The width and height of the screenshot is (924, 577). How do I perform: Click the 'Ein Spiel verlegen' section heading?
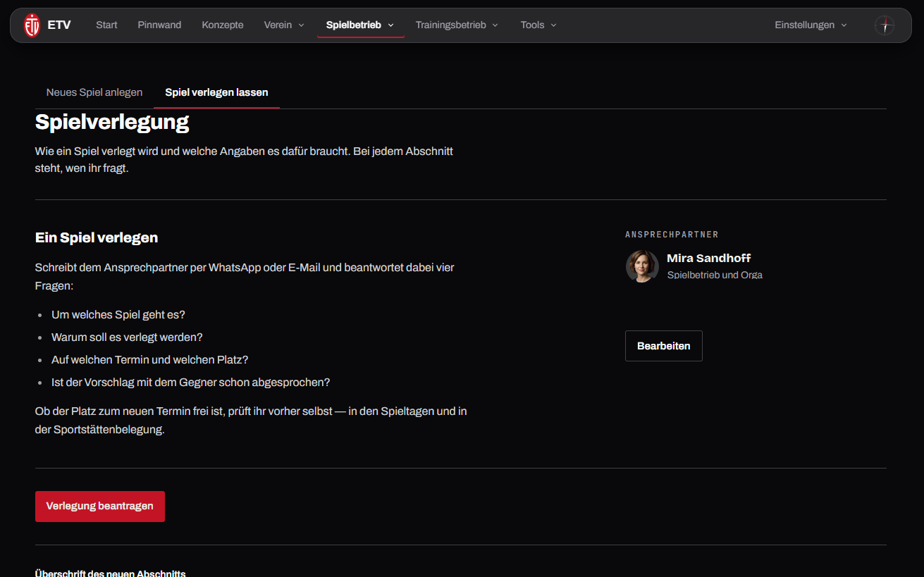tap(97, 237)
